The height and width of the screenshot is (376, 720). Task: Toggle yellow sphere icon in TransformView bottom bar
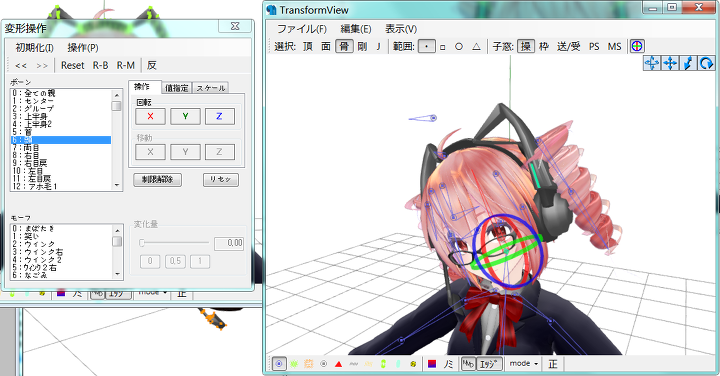pos(413,364)
